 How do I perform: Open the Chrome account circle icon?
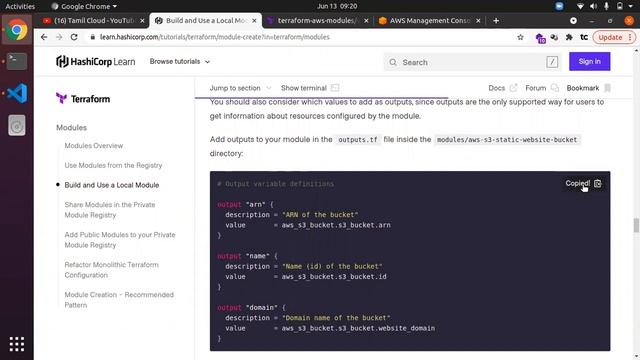pyautogui.click(x=573, y=20)
